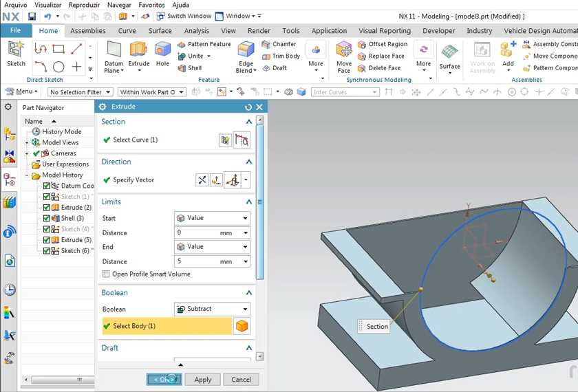Click the End Distance input field
Viewport: 578px width, 392px height.
pos(196,261)
